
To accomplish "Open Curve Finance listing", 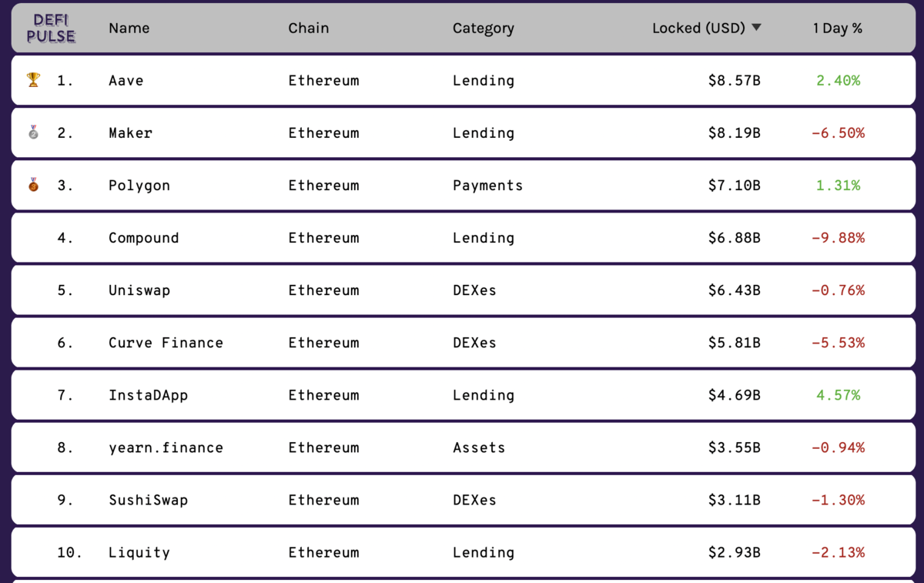I will coord(166,343).
